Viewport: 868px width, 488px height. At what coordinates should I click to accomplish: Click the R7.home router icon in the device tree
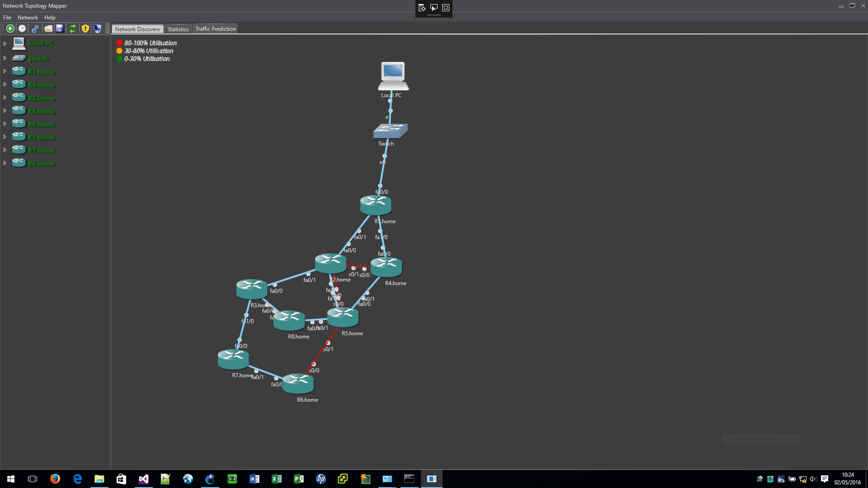point(19,149)
